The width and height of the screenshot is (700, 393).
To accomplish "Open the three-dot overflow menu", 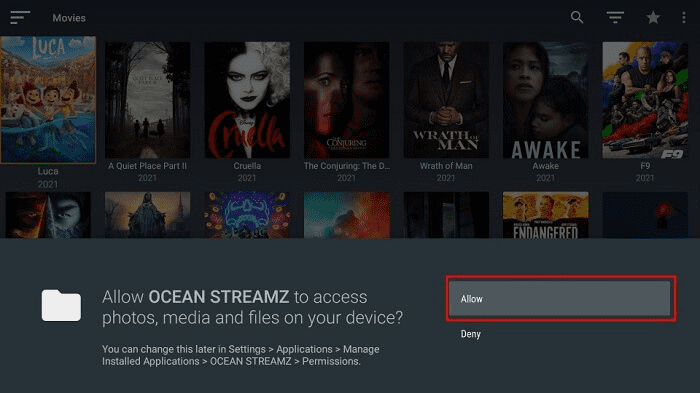I will [x=683, y=17].
